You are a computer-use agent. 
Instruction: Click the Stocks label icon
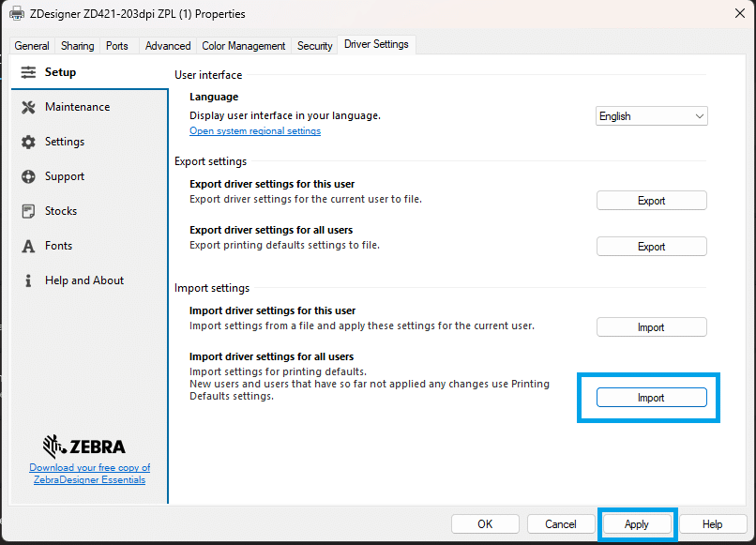(x=28, y=211)
